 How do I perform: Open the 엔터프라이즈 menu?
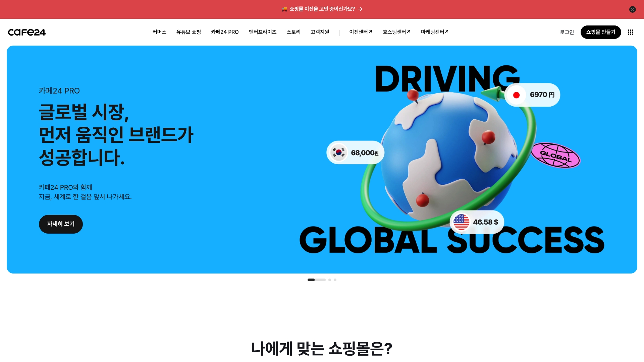[262, 32]
